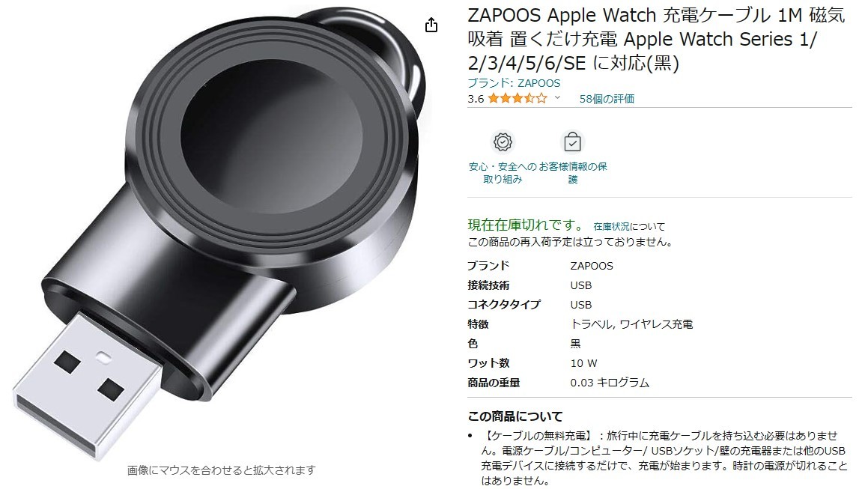Open the 58個の評価 reviews link

click(607, 99)
